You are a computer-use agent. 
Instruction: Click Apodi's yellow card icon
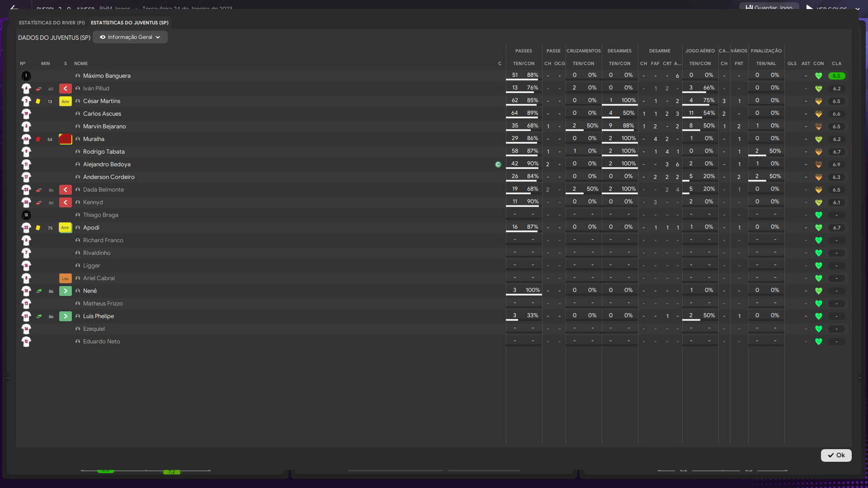38,228
